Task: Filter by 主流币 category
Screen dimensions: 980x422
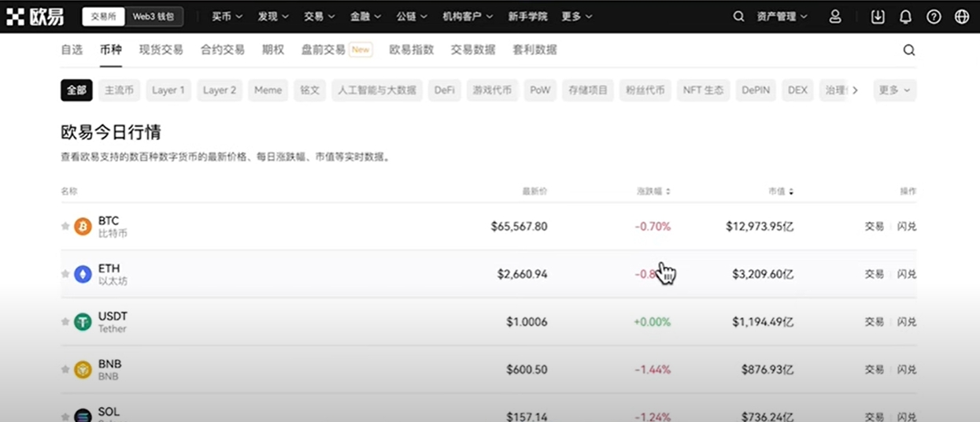Action: click(x=120, y=91)
